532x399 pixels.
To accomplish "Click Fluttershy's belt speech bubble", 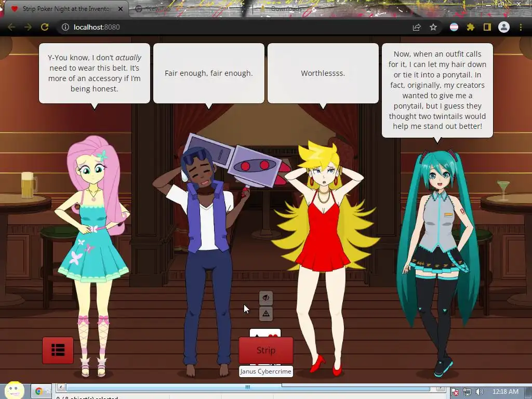I will click(95, 73).
